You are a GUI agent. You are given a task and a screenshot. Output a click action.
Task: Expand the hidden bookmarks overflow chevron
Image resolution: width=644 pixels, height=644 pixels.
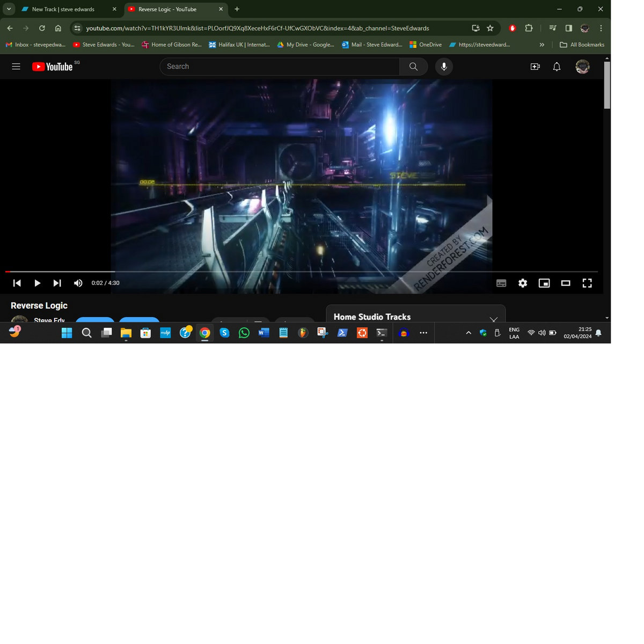[x=541, y=45]
